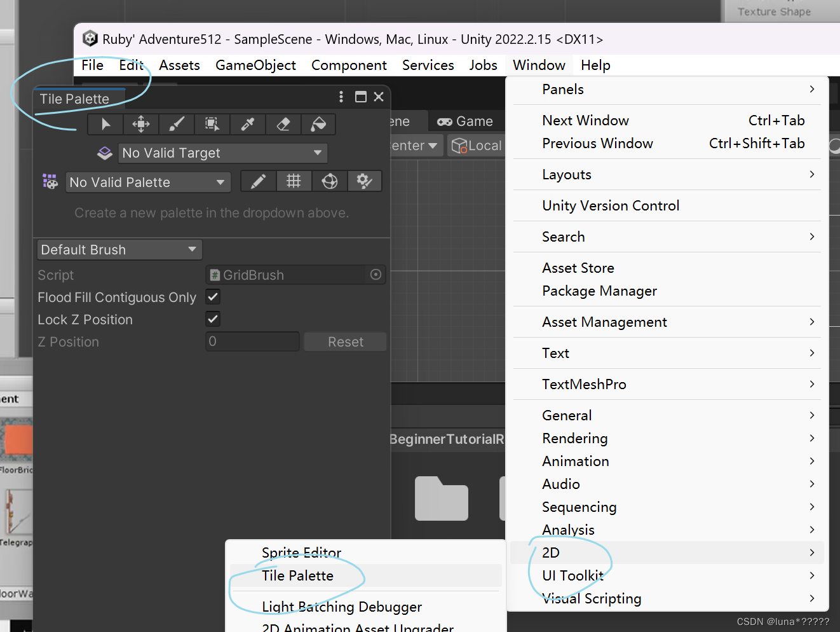
Task: Expand the UI Toolkit submenu
Action: [x=667, y=575]
